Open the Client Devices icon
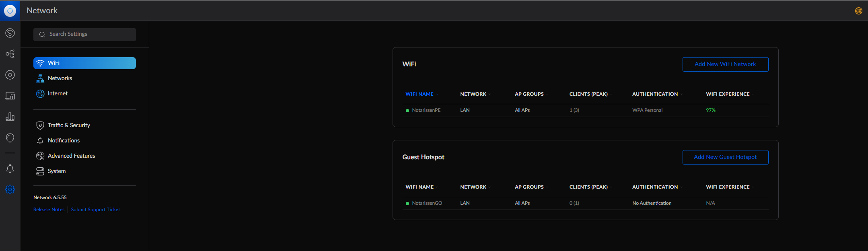 click(x=10, y=96)
